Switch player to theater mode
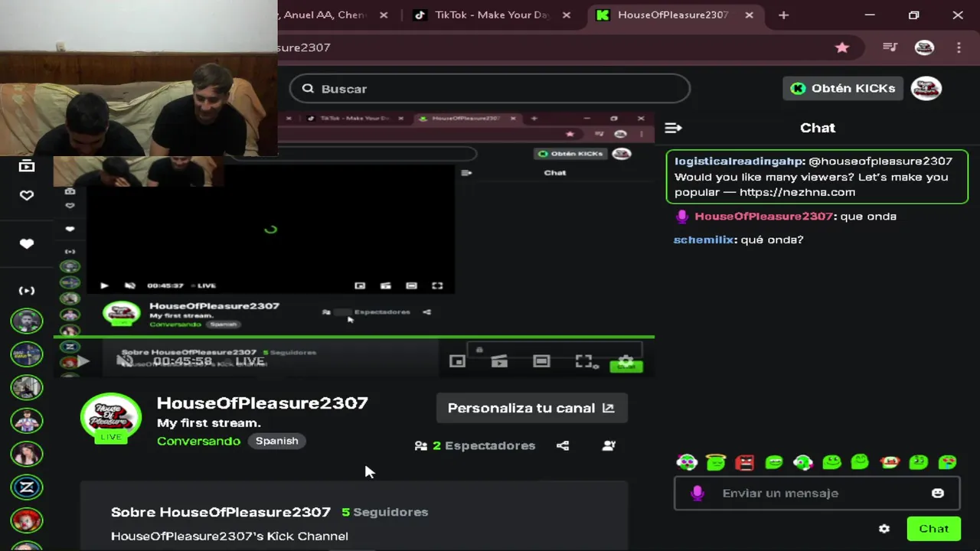Image resolution: width=980 pixels, height=551 pixels. click(541, 361)
